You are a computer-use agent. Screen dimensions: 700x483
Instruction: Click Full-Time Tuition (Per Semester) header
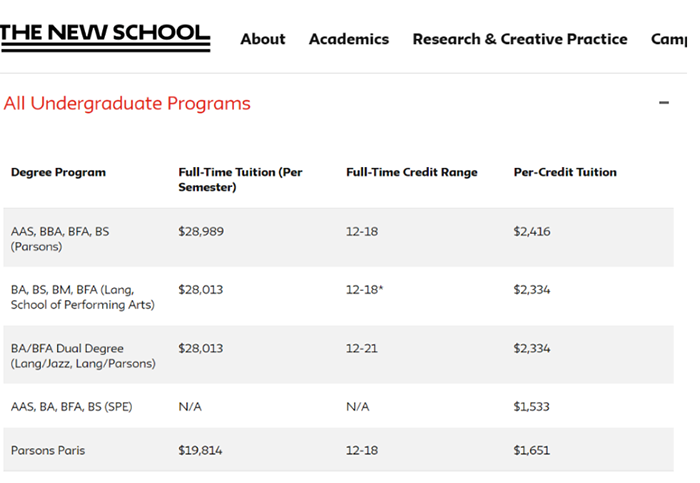tap(240, 179)
